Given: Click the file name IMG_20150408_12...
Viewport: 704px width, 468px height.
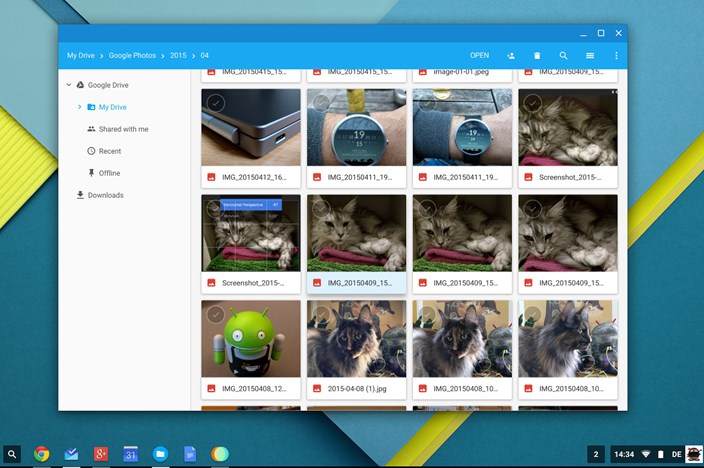Looking at the screenshot, I should [x=254, y=389].
